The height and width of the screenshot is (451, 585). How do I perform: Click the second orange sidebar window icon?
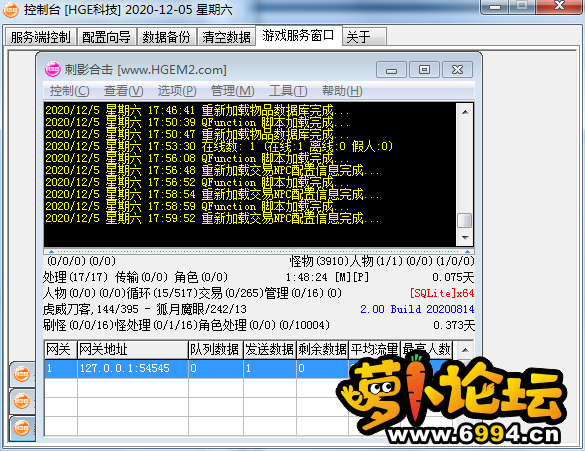coord(22,401)
